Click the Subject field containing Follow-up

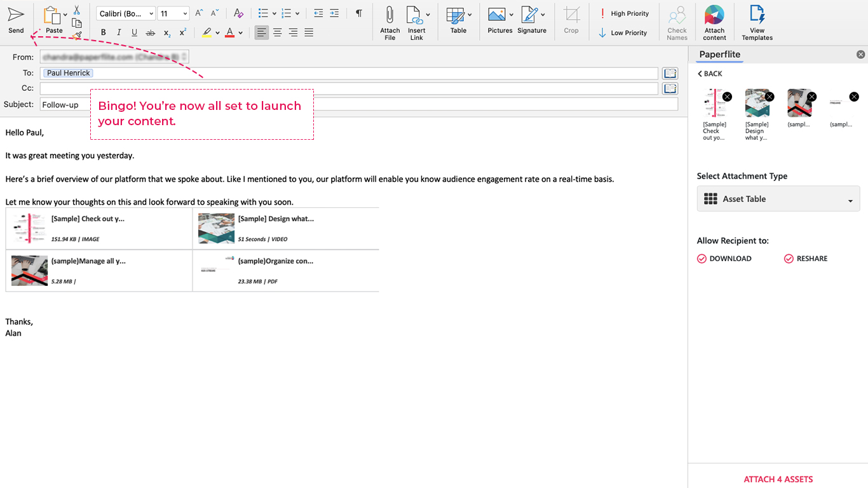(359, 104)
